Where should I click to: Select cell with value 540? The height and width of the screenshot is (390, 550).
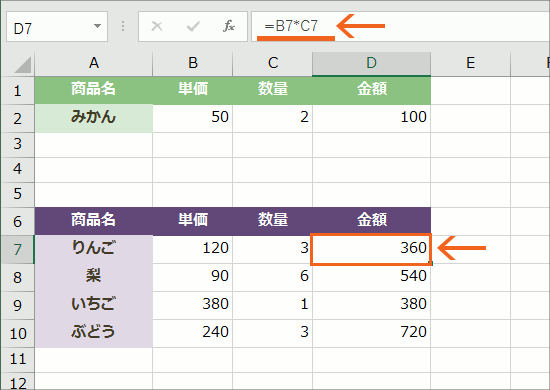coord(371,277)
